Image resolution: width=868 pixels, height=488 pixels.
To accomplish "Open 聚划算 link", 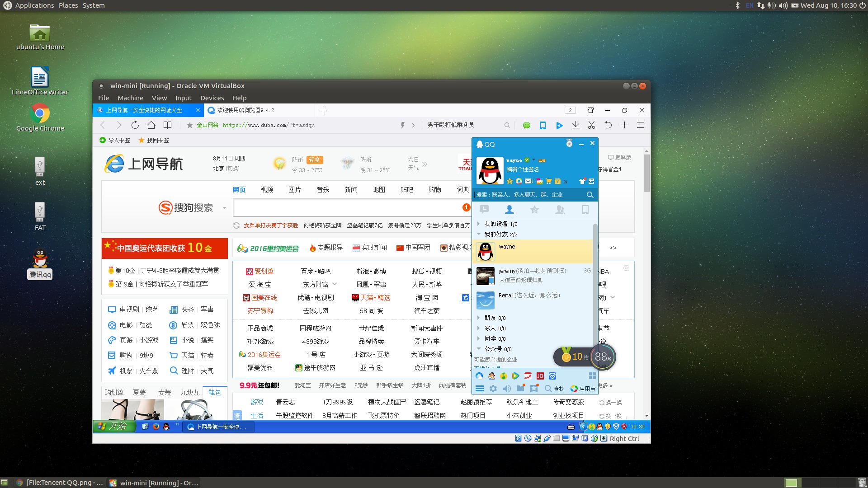I will coord(260,272).
